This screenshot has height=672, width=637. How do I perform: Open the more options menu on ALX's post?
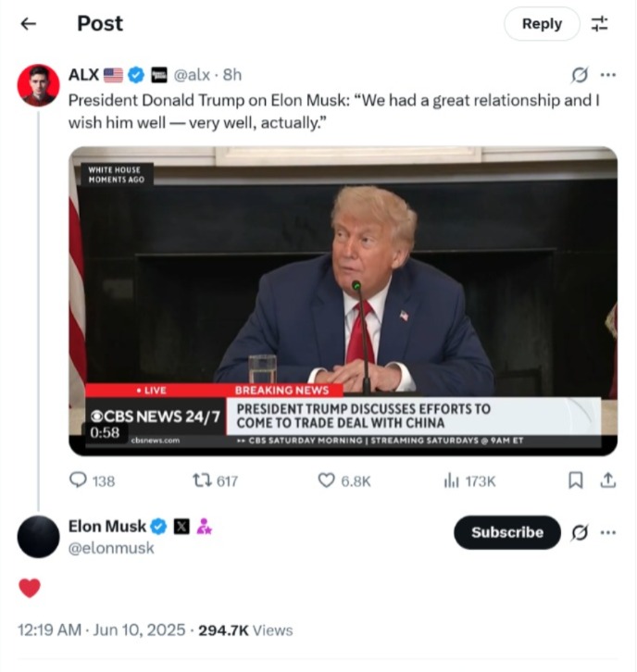coord(608,75)
